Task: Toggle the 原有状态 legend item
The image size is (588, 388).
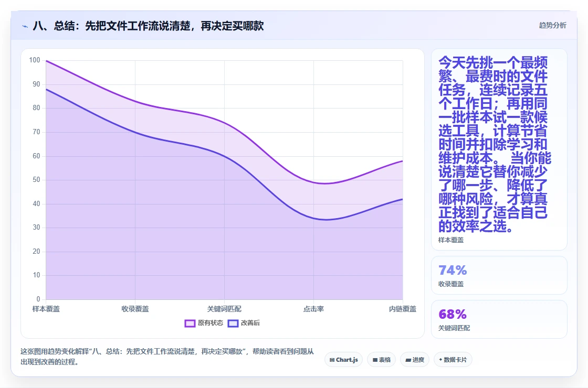Action: [204, 323]
